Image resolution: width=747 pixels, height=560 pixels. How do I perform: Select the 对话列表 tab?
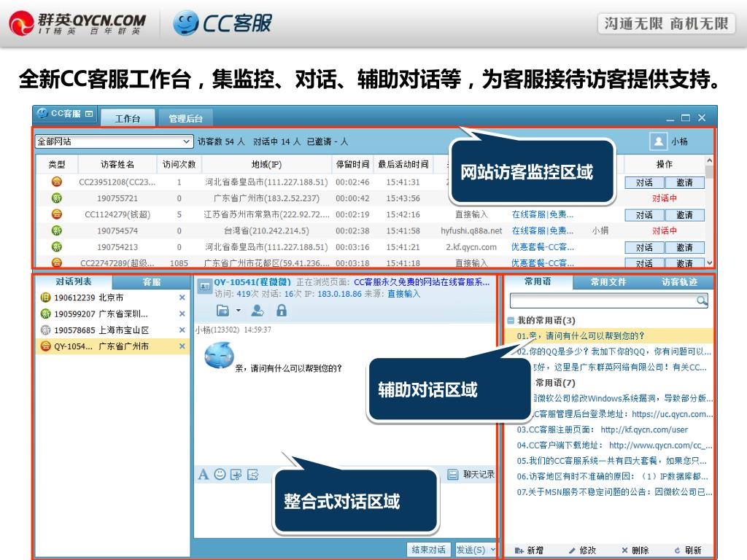(74, 281)
